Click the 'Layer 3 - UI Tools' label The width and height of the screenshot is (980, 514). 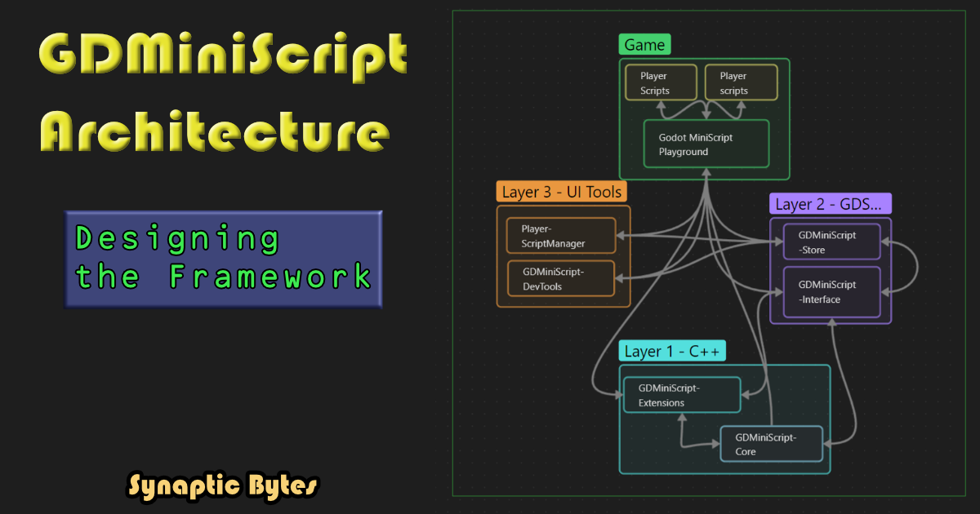click(x=561, y=192)
